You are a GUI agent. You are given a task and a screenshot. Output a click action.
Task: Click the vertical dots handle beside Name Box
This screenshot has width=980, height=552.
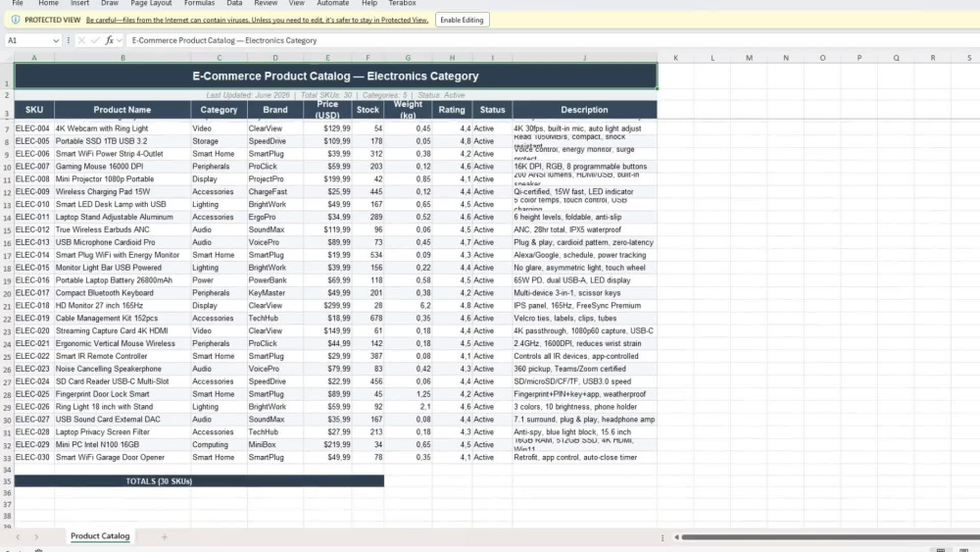(69, 40)
